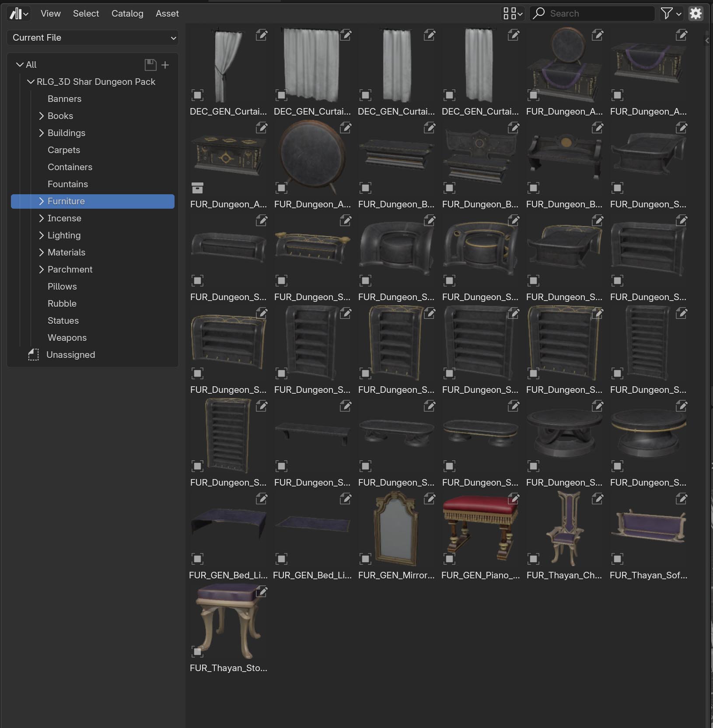The width and height of the screenshot is (713, 728).
Task: Click collection icon on third-row-first FUR_Dungeon_A asset
Action: (197, 188)
